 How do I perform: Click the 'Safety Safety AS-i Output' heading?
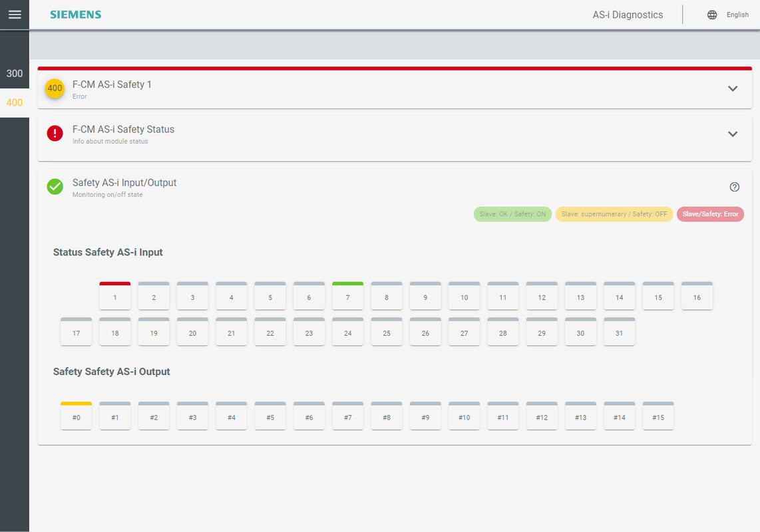[112, 372]
